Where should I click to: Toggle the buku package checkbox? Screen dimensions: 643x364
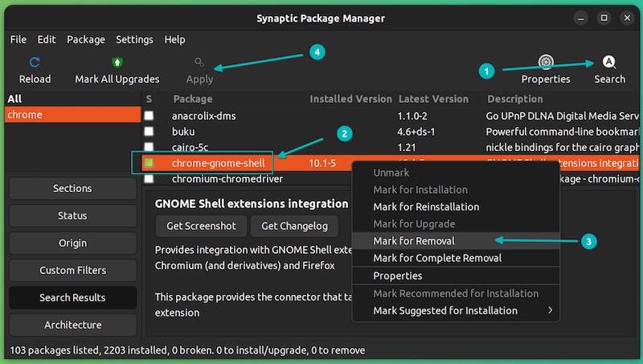pos(149,132)
